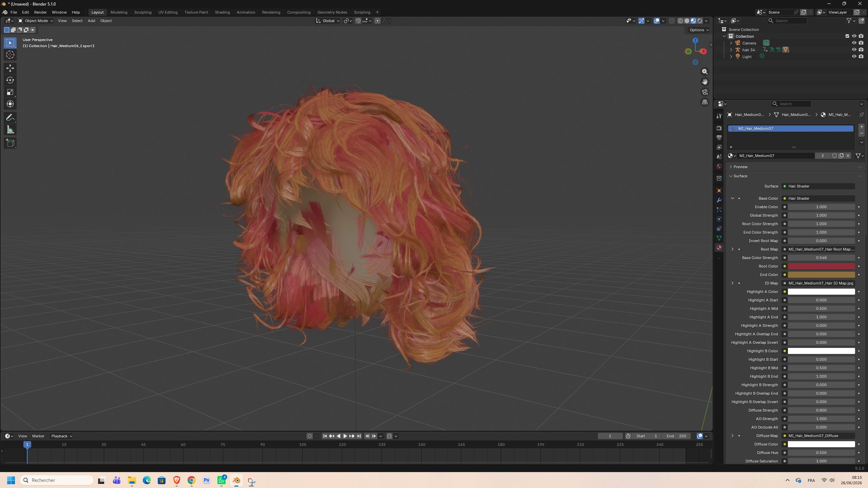Expand the ID Map node input
This screenshot has height=488, width=868.
point(732,283)
